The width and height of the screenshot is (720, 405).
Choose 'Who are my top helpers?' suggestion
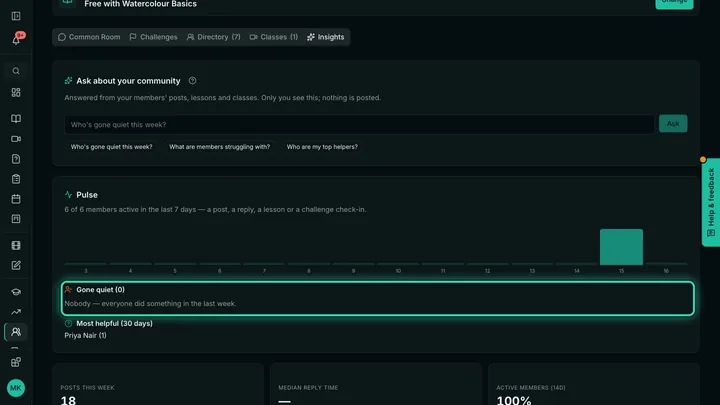coord(322,147)
